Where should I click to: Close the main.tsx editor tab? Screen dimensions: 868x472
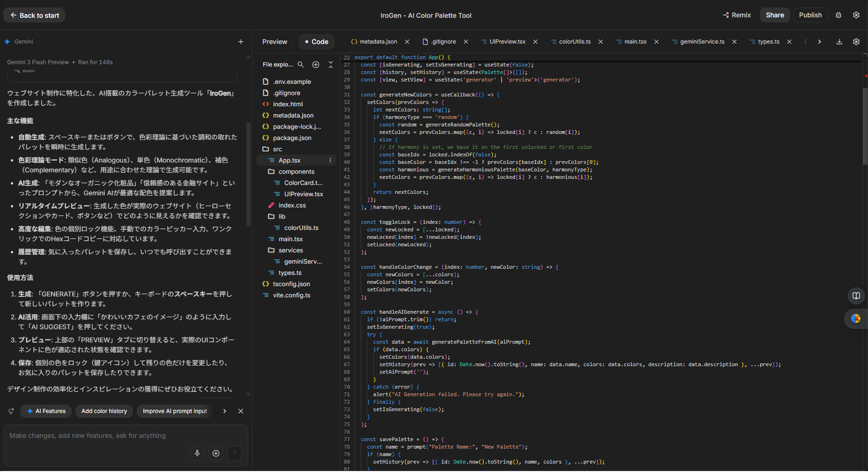[x=657, y=42]
